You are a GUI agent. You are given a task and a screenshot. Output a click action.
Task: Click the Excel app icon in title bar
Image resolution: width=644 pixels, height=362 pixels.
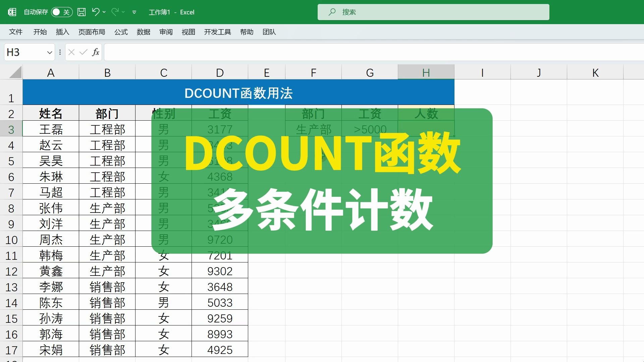pyautogui.click(x=12, y=12)
